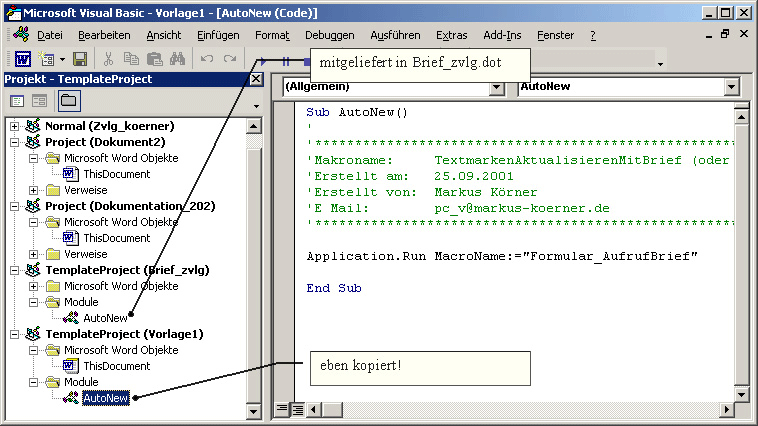
Task: Select AutoNew module under Brief_zvlg
Action: [105, 318]
